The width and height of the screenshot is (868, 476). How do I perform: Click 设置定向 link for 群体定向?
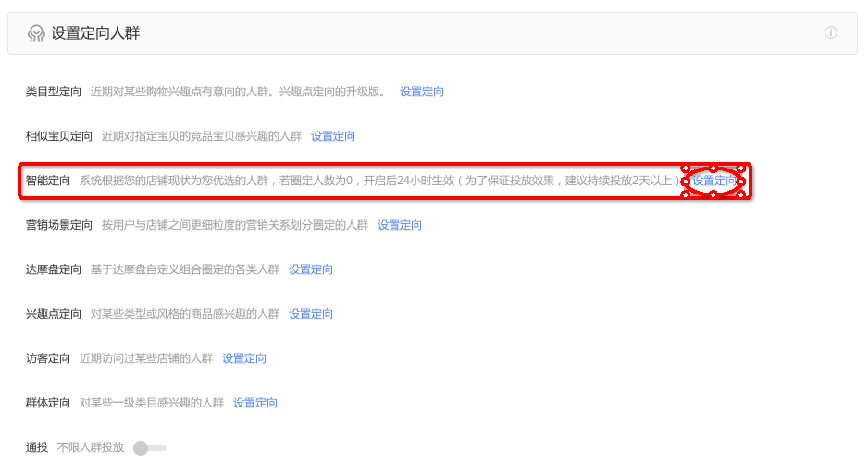(x=255, y=403)
